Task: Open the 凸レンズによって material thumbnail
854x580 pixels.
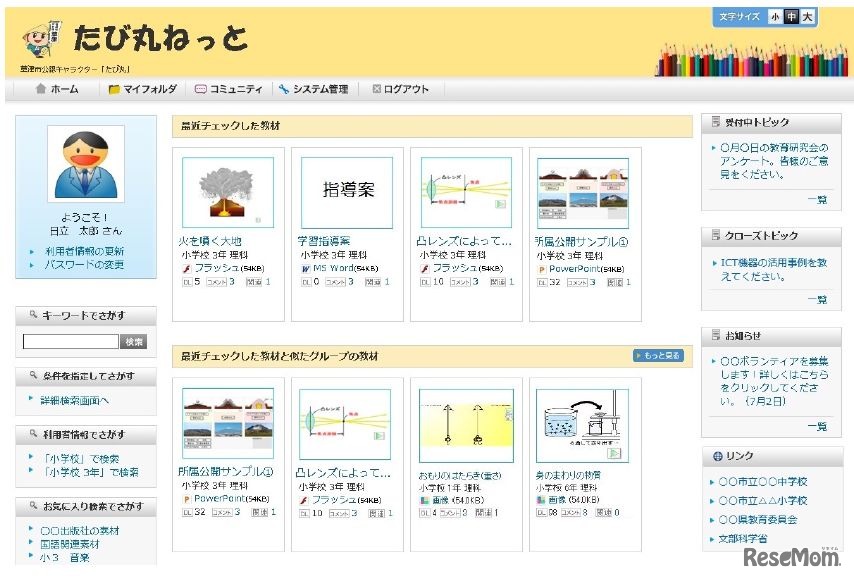Action: pyautogui.click(x=466, y=190)
